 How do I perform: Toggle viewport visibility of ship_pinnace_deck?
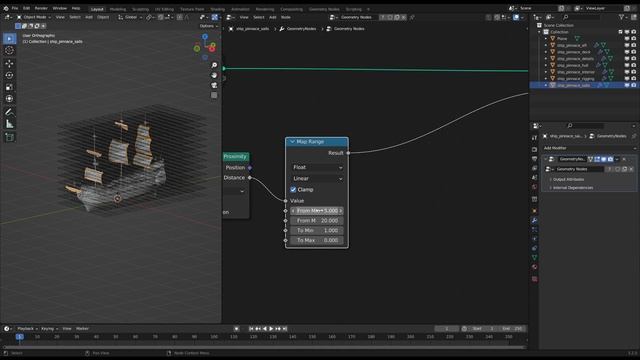tap(627, 52)
